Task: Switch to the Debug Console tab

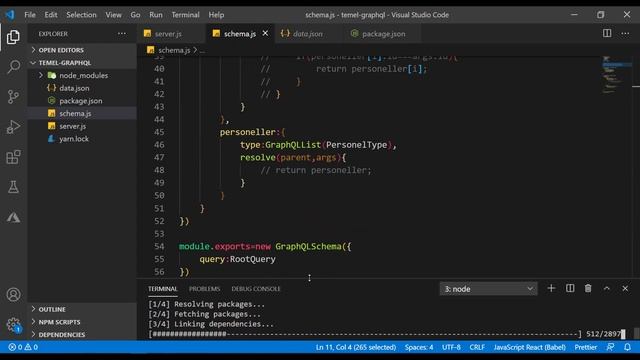Action: 256,289
